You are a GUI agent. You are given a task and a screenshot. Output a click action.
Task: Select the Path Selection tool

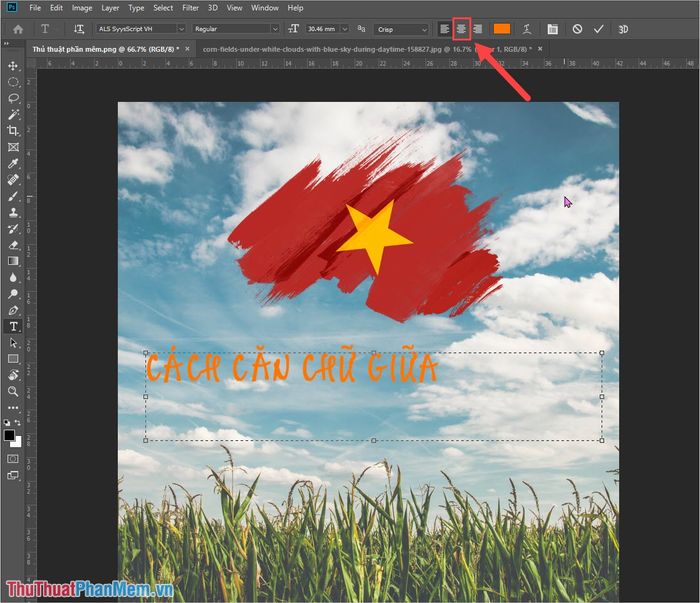point(13,343)
